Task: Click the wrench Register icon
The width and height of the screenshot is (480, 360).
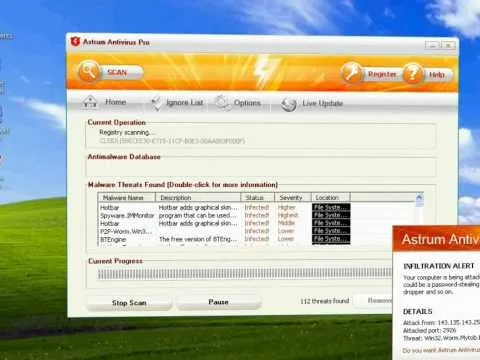Action: pos(351,73)
